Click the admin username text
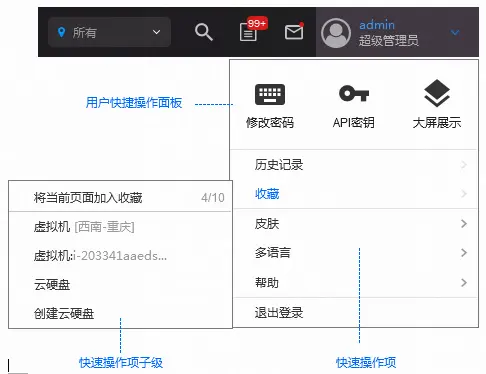This screenshot has height=374, width=486. pyautogui.click(x=377, y=25)
